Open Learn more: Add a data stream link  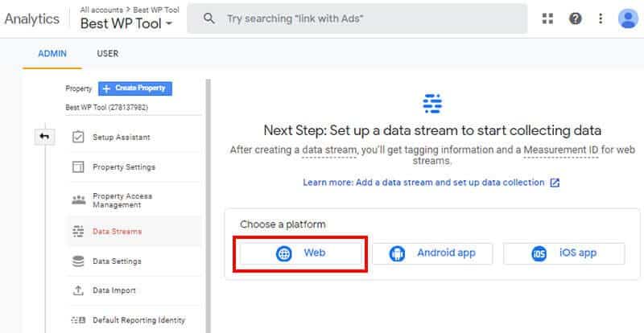tap(423, 183)
